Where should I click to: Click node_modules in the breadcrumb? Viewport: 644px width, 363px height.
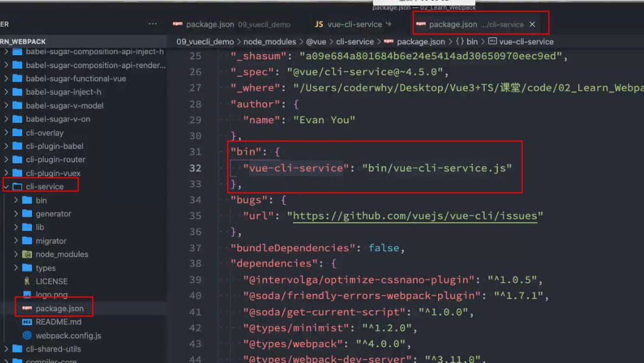269,41
